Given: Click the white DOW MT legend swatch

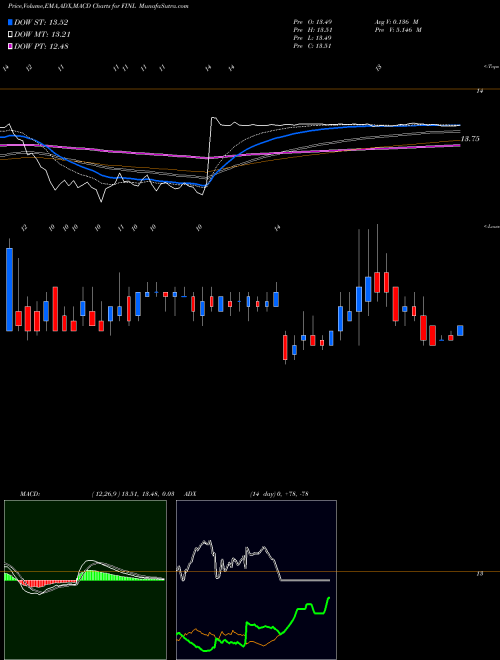Looking at the screenshot, I should pos(11,35).
